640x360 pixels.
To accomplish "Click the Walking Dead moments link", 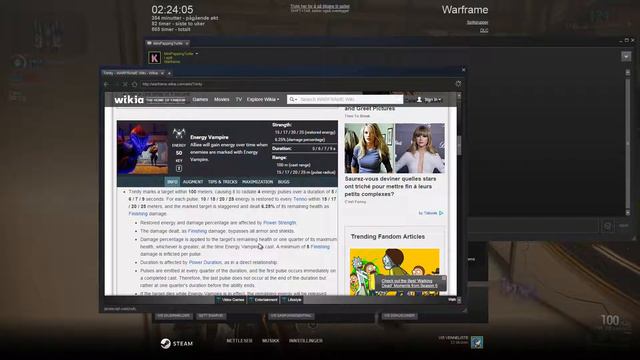I will pos(409,283).
